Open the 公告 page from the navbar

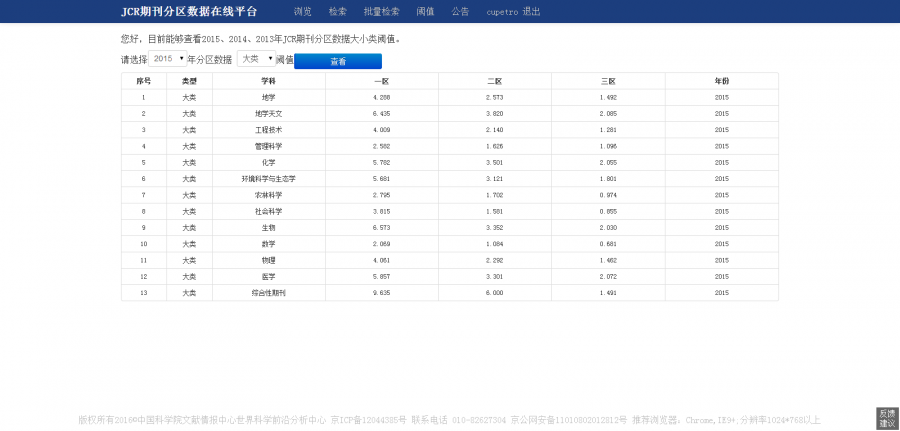tap(460, 11)
